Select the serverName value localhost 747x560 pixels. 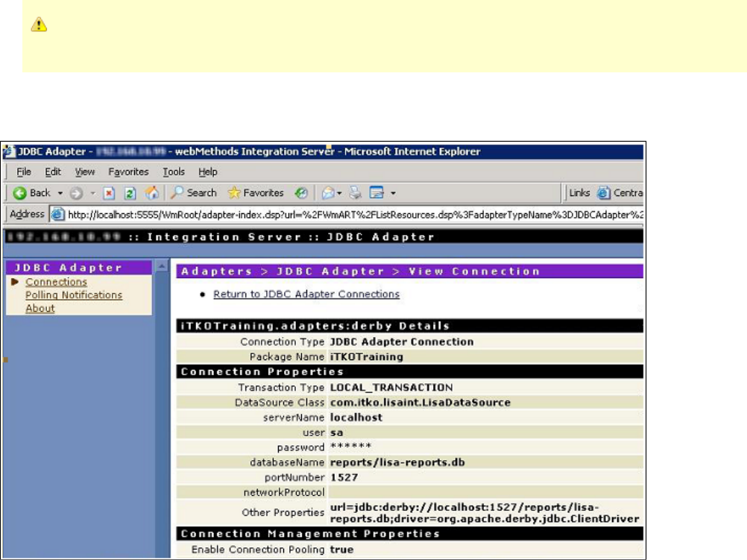[356, 418]
